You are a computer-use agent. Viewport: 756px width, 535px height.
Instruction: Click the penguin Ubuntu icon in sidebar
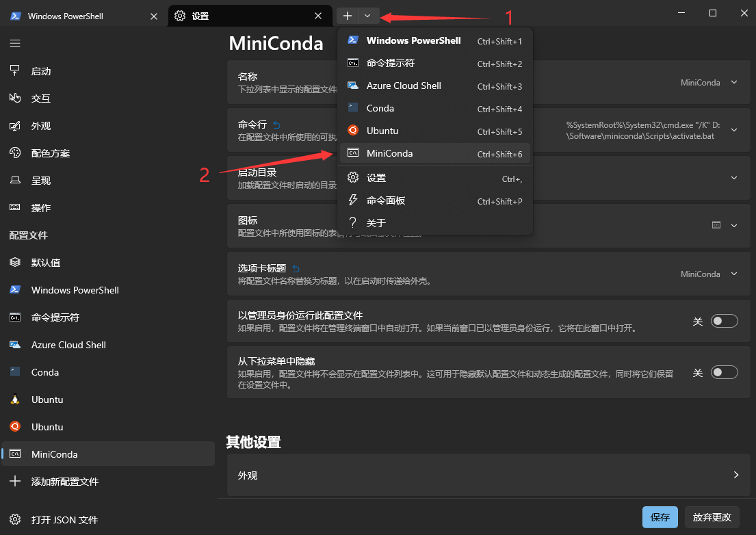coord(15,399)
